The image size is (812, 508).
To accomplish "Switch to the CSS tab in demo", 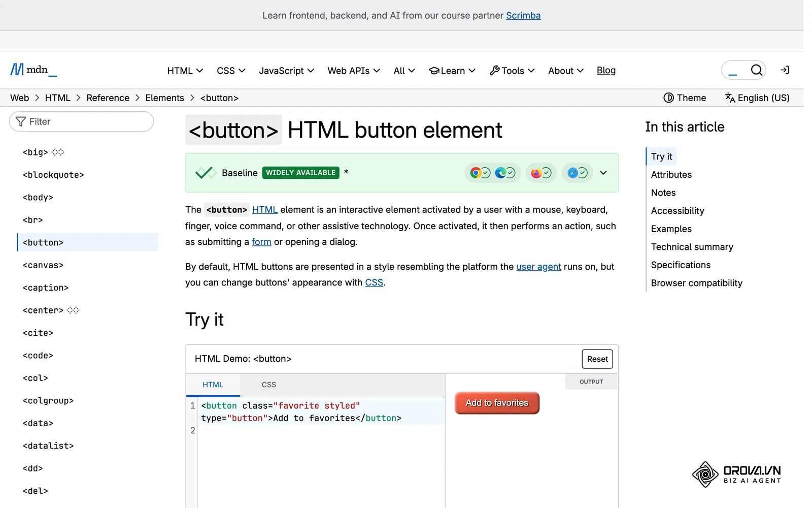I will pos(268,385).
